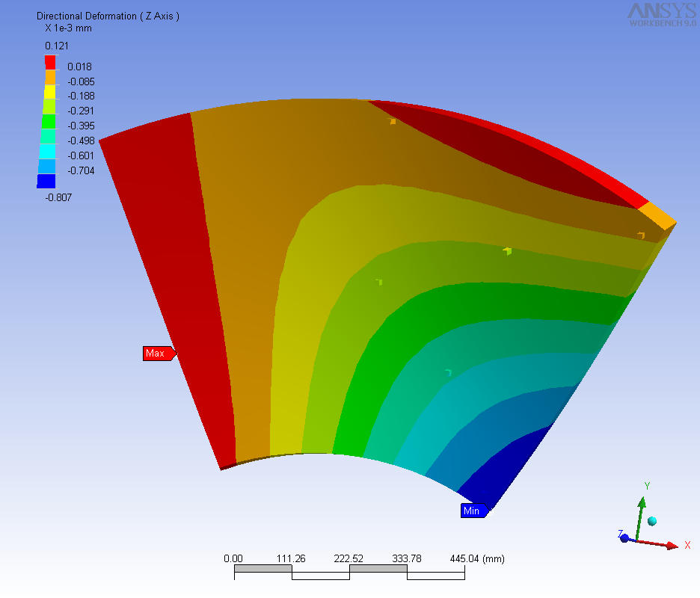Click the red legend color band
The width and height of the screenshot is (700, 598).
[50, 62]
